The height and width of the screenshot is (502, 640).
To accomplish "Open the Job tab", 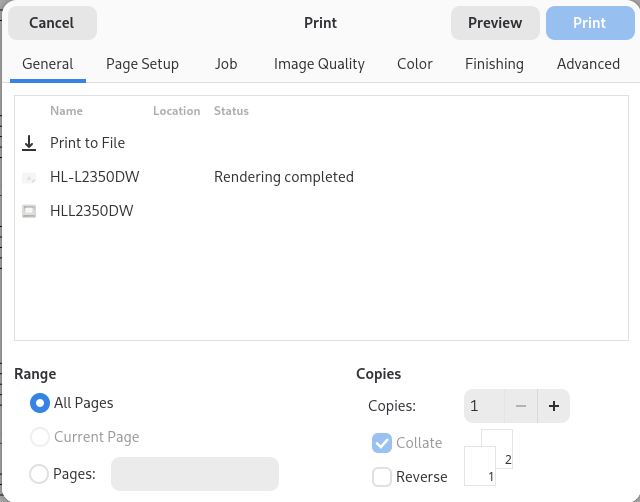I will click(x=226, y=64).
